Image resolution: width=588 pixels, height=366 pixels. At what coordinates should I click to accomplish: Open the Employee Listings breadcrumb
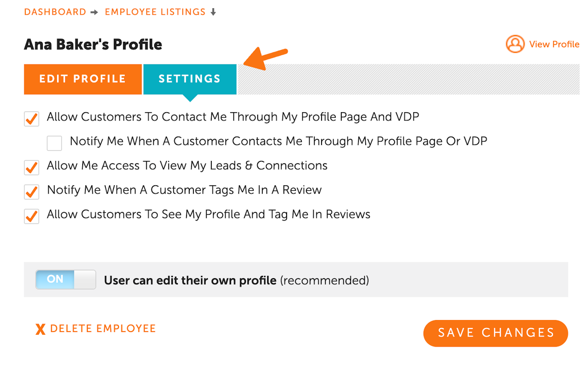click(155, 12)
